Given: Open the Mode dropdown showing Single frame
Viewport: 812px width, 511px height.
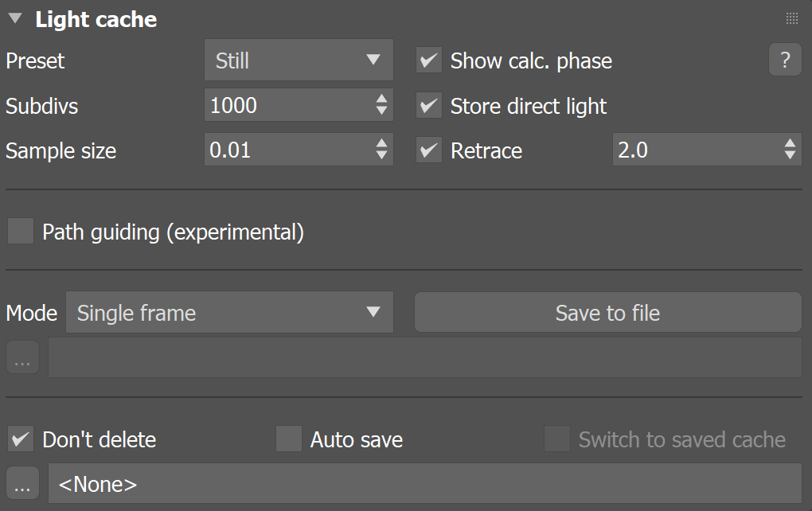Looking at the screenshot, I should (229, 312).
